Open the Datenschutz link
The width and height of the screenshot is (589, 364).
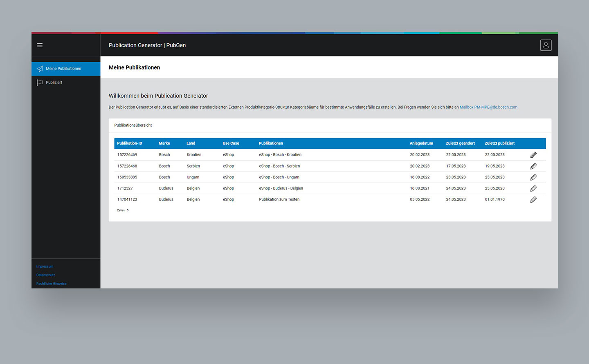point(45,275)
